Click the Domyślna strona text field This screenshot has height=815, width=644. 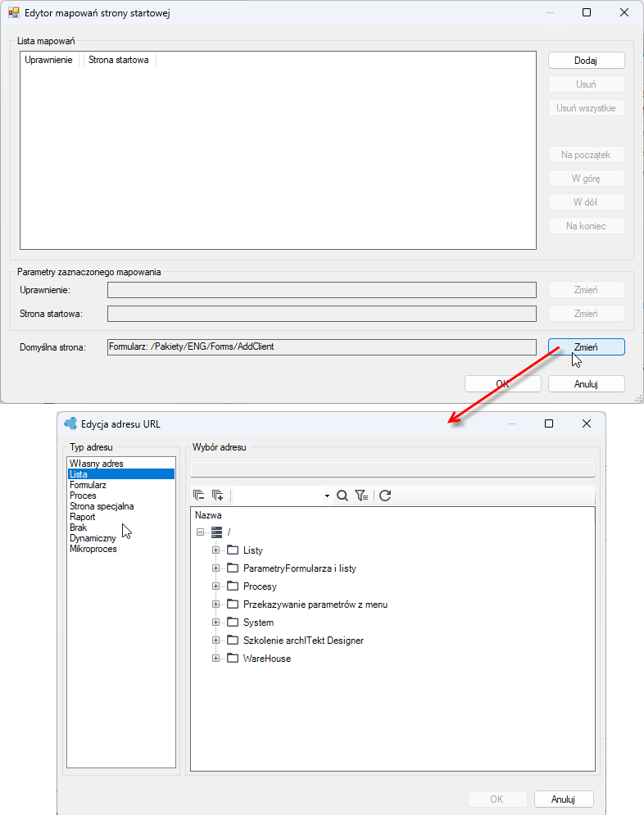pos(322,346)
